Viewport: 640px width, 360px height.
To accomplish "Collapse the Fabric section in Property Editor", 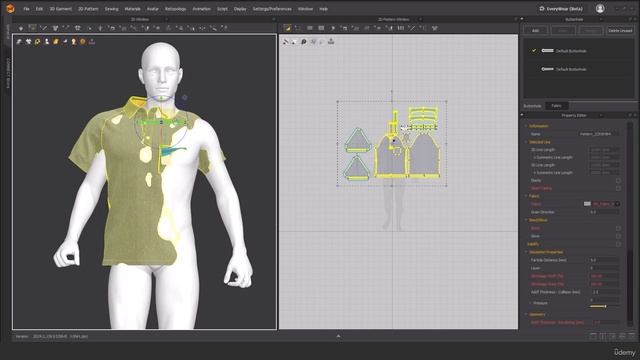I will [x=526, y=196].
